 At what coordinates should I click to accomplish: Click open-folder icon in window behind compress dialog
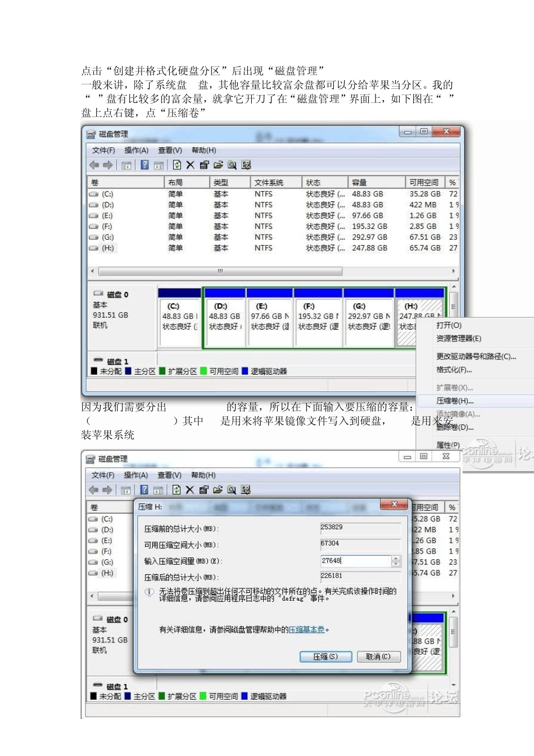[x=218, y=490]
